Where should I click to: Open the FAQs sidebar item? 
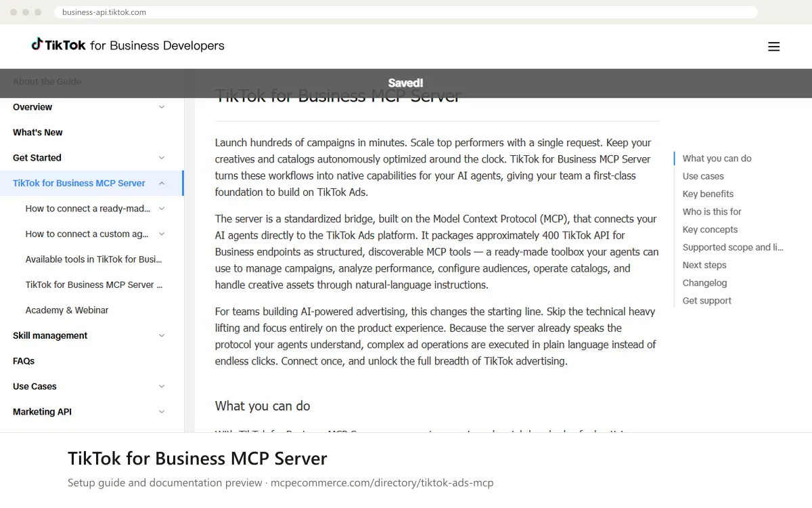click(24, 361)
